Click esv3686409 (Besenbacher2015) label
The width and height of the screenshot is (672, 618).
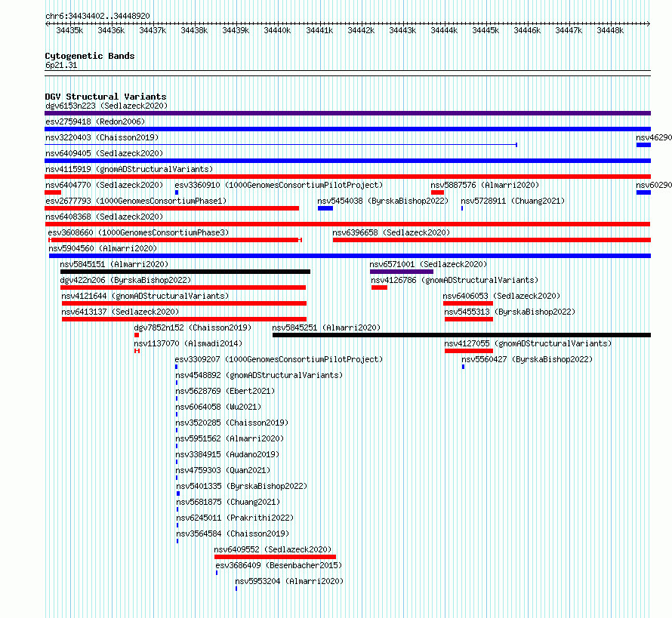coord(279,565)
